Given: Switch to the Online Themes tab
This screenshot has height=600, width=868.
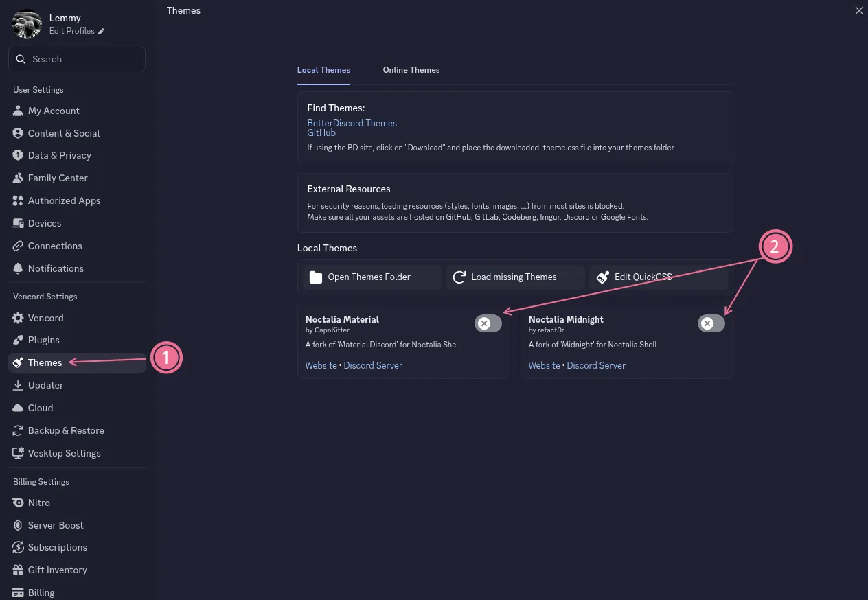Looking at the screenshot, I should pyautogui.click(x=411, y=69).
